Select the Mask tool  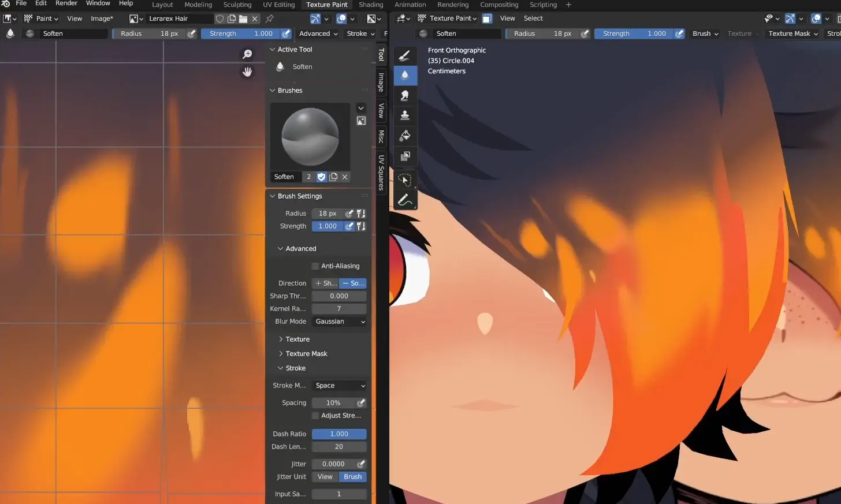pyautogui.click(x=405, y=156)
